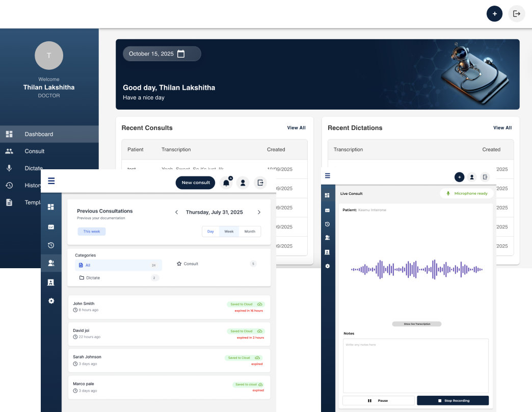Screen dimensions: 532x412
Task: Select the Month view toggle
Action: [249, 231]
